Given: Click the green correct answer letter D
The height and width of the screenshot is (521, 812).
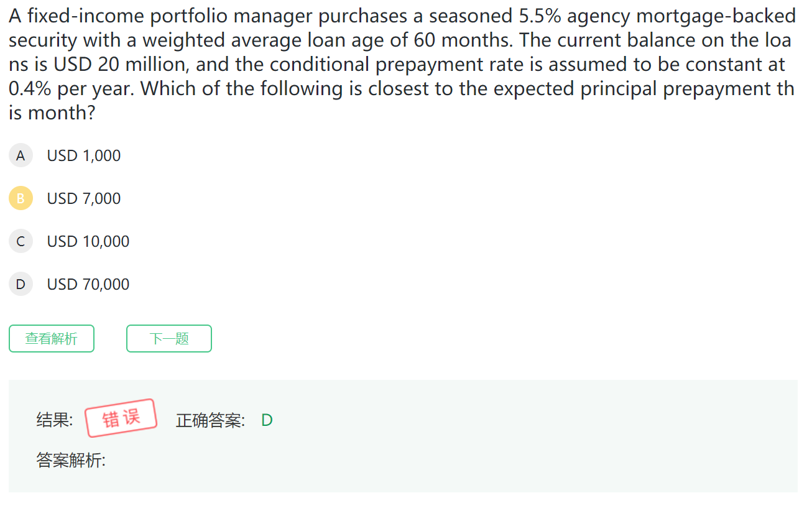Looking at the screenshot, I should 267,420.
